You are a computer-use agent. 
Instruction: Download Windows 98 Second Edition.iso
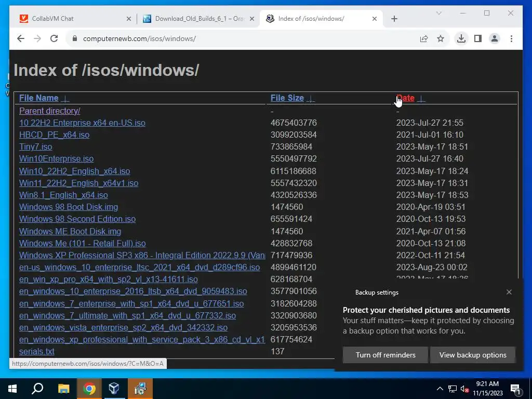point(77,219)
